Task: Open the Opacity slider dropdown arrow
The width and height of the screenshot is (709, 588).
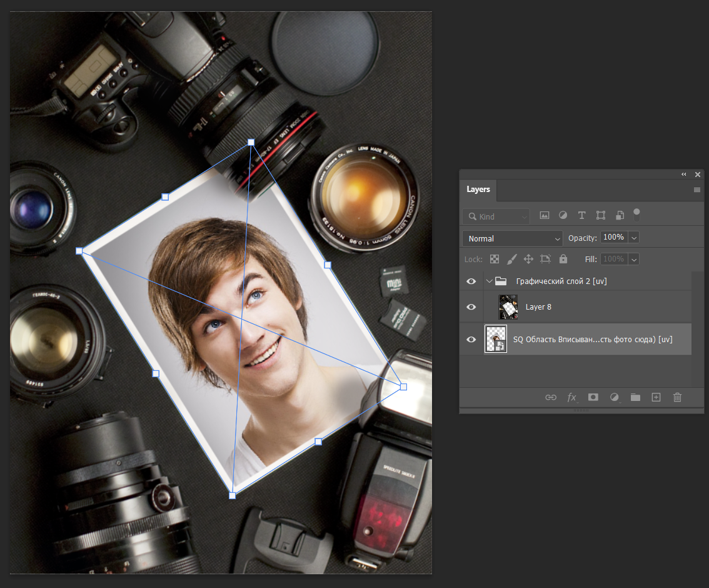Action: pos(634,238)
